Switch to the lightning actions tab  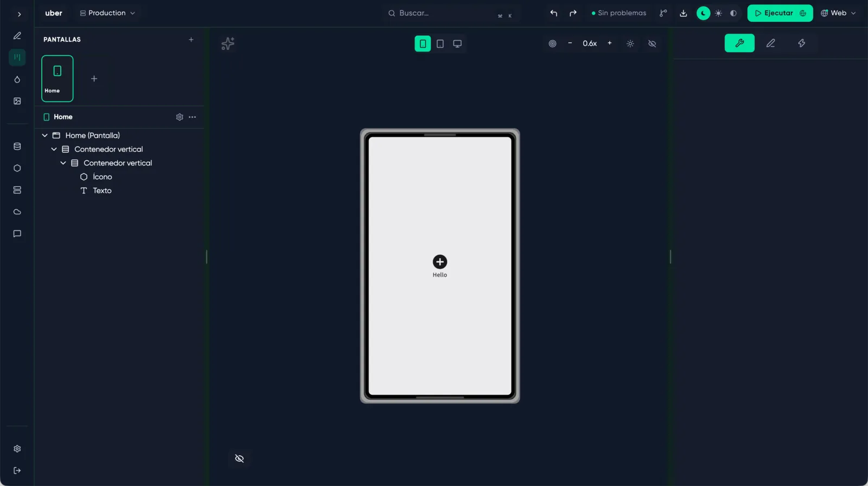point(802,43)
